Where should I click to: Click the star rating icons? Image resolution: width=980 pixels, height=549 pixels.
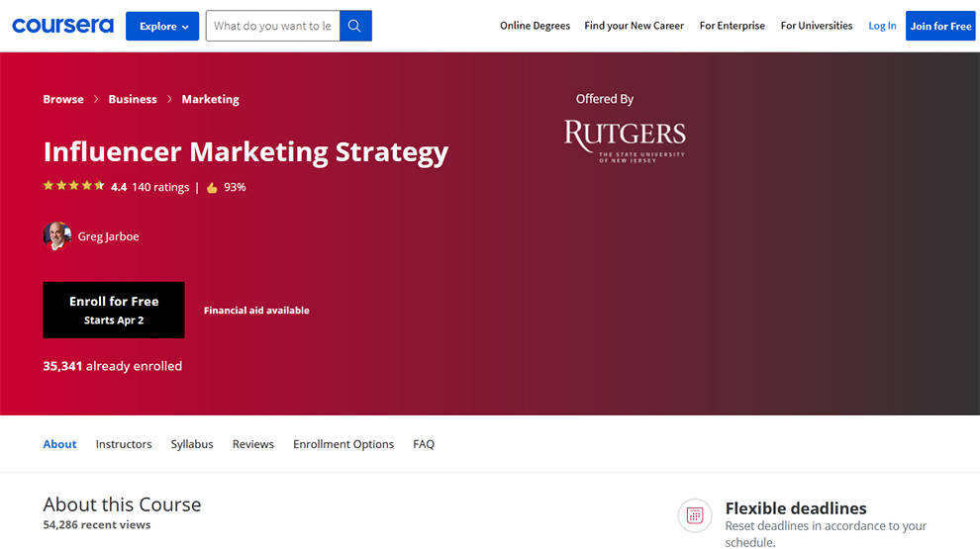(x=74, y=186)
